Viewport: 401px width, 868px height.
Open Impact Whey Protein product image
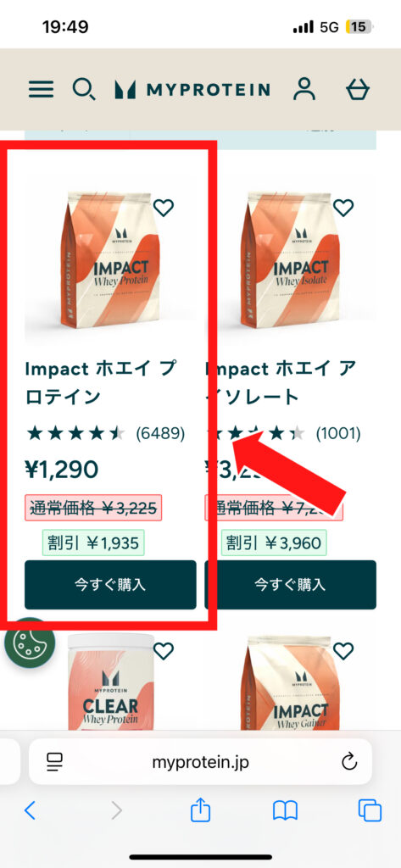pyautogui.click(x=110, y=259)
